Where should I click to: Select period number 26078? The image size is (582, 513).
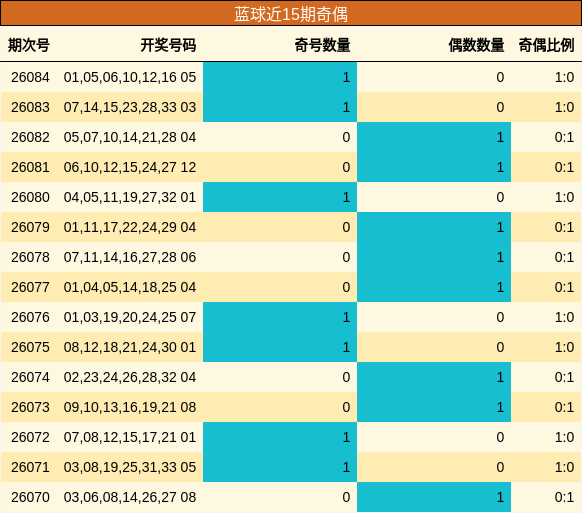click(x=30, y=257)
